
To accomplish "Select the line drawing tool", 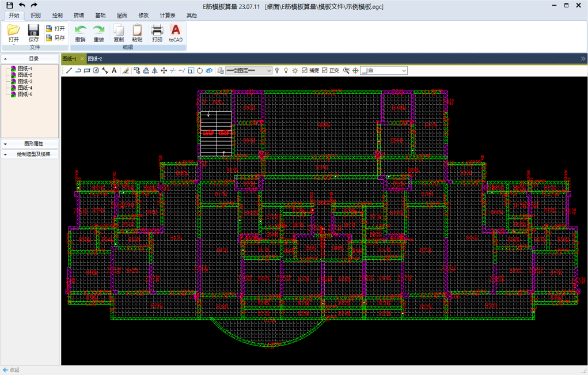I will (x=69, y=70).
